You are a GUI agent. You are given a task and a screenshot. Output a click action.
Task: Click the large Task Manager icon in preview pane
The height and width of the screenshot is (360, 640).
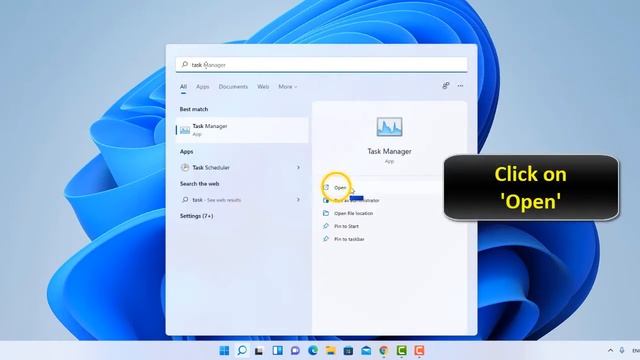coord(389,127)
